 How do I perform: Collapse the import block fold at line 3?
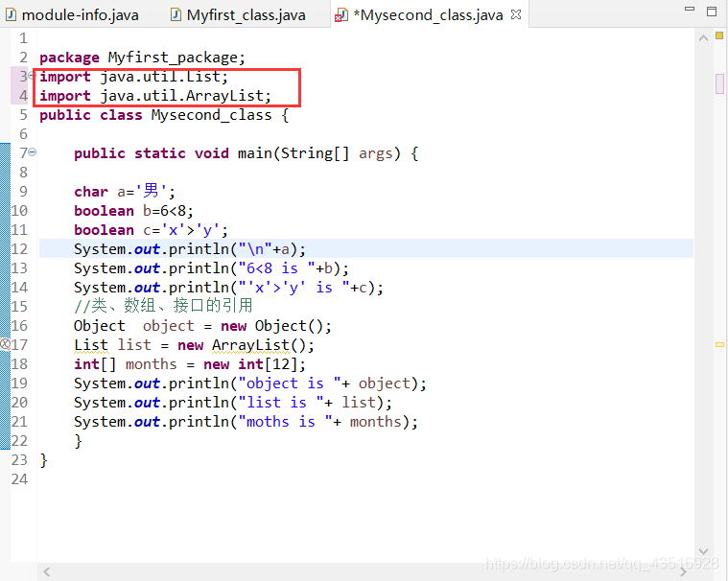(32, 75)
